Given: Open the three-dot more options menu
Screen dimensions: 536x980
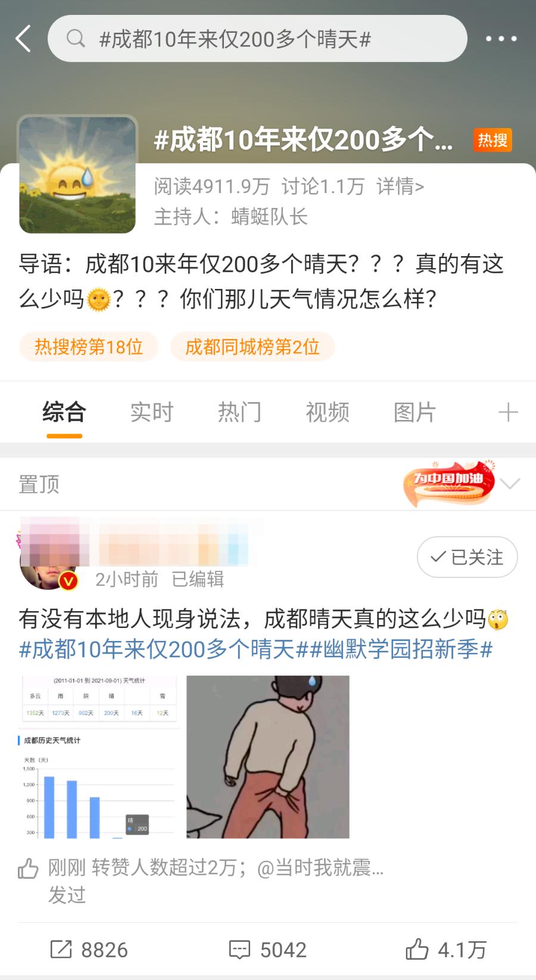Looking at the screenshot, I should pos(501,39).
